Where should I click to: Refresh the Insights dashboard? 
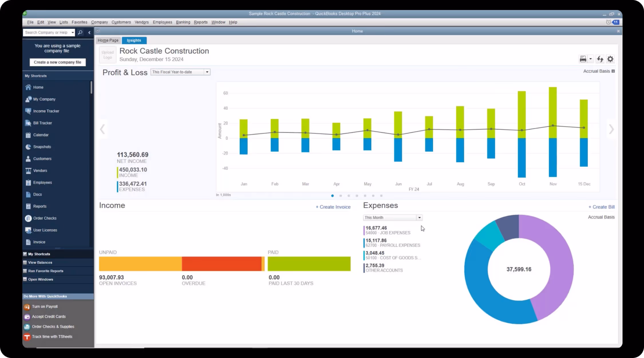point(600,59)
